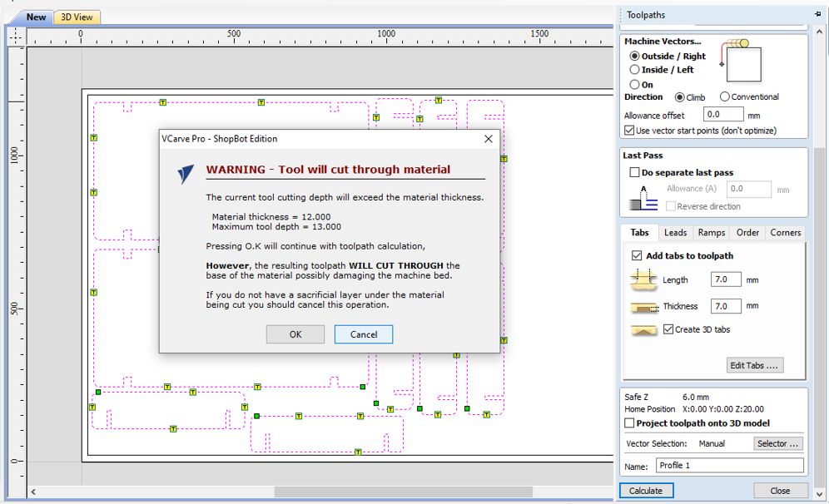Click the ruler origin crosshair icon
Viewport: 829px width, 504px height.
click(x=16, y=36)
